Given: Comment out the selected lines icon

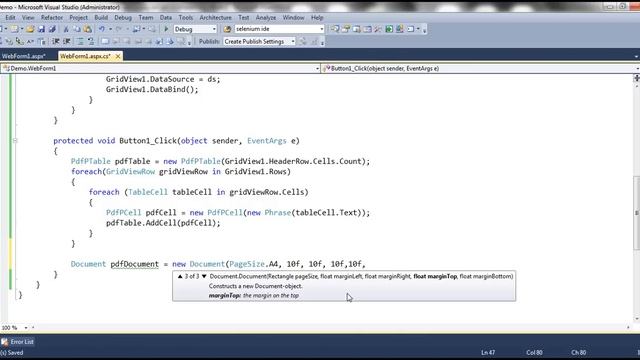Looking at the screenshot, I should click(80, 41).
